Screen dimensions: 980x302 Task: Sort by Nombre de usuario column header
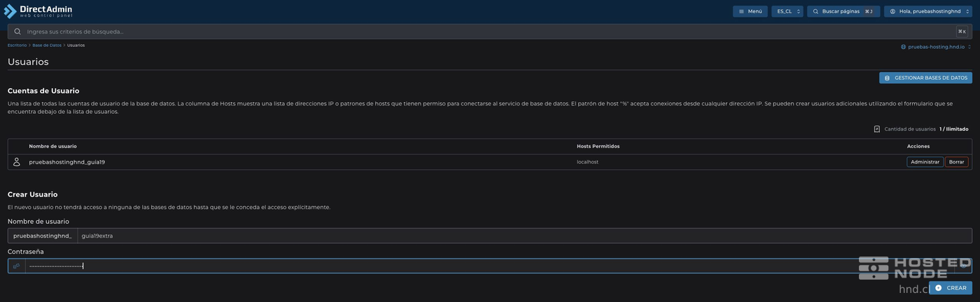(52, 146)
